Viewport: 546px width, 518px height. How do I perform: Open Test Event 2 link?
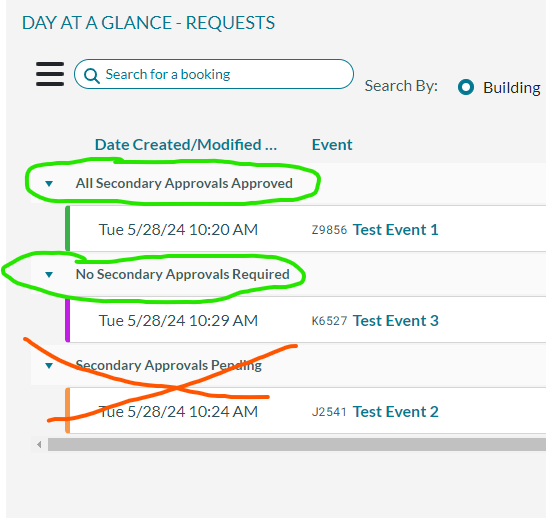coord(396,412)
